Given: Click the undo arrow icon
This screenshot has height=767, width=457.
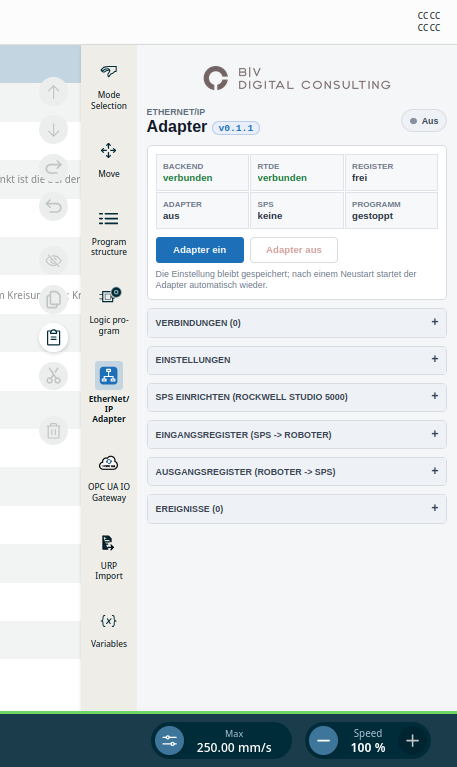Looking at the screenshot, I should coord(53,206).
